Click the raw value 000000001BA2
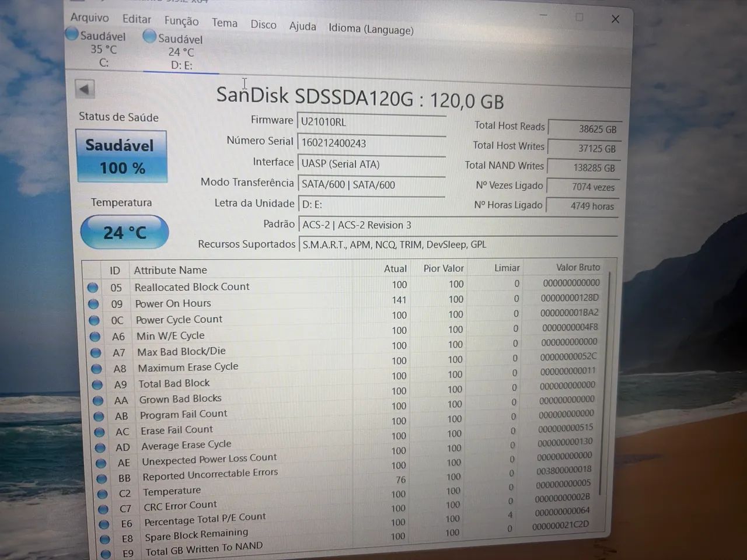Viewport: 747px width, 560px height. tap(569, 313)
